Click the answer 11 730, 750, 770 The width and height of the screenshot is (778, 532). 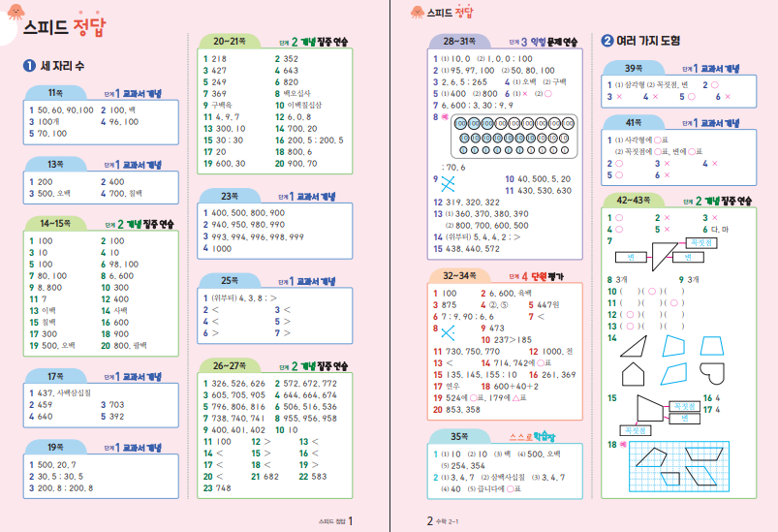(466, 352)
